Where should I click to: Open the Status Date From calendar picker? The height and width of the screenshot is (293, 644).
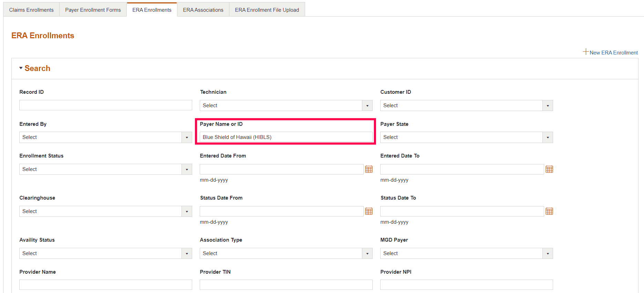[369, 211]
